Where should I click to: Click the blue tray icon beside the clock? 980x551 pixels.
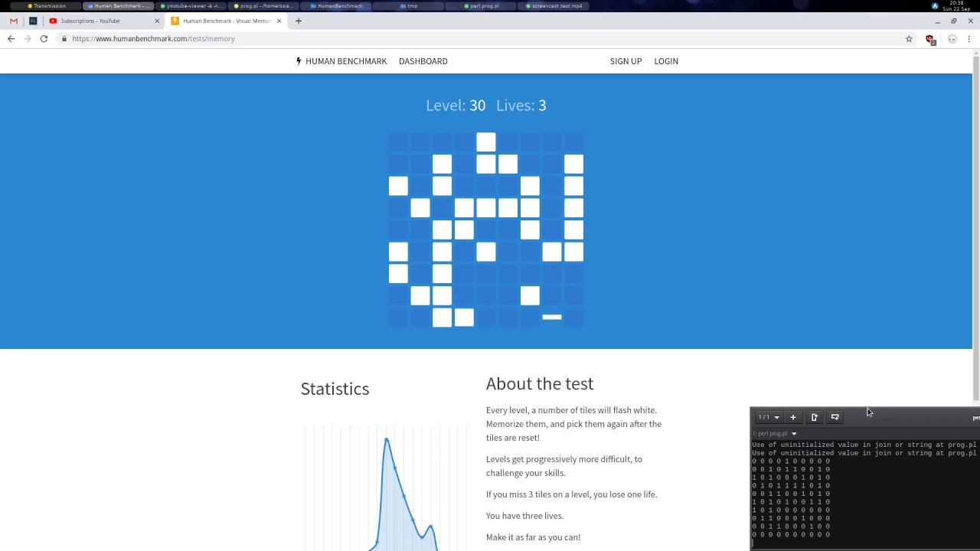[935, 6]
